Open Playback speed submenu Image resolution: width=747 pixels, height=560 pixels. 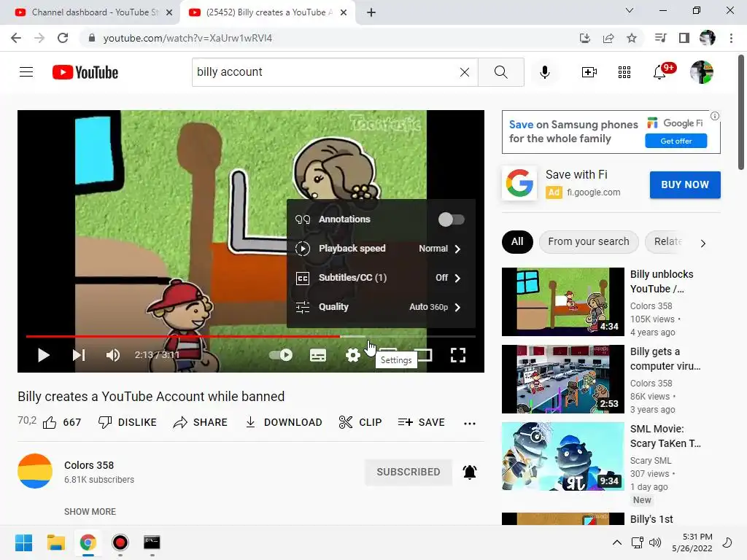pos(381,249)
